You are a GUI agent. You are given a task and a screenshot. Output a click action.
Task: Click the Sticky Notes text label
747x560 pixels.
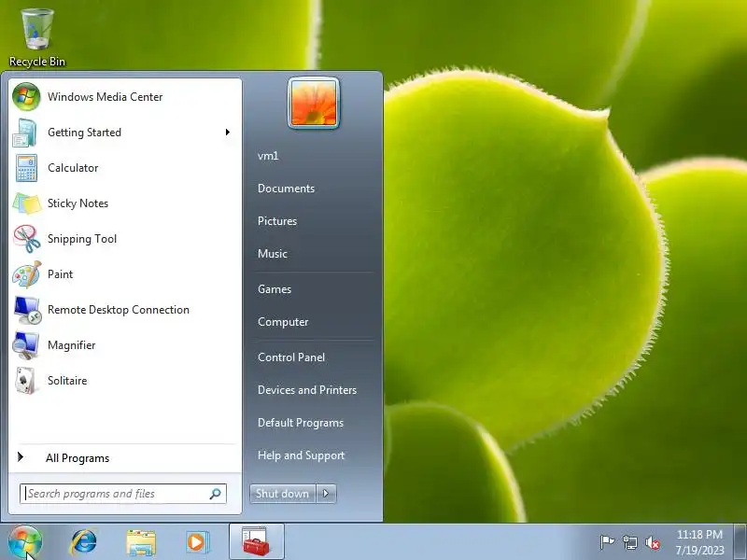point(78,203)
